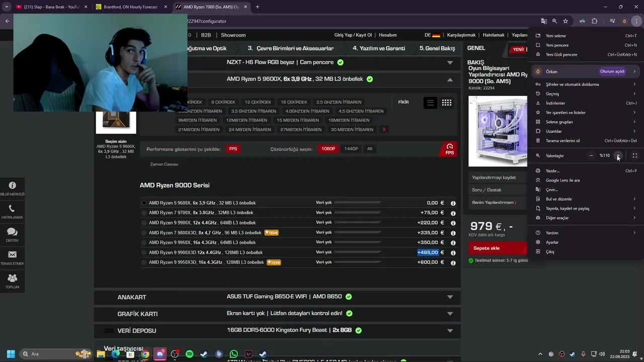The height and width of the screenshot is (362, 644).
Task: Open Yeni sekme menu item
Action: pyautogui.click(x=586, y=36)
